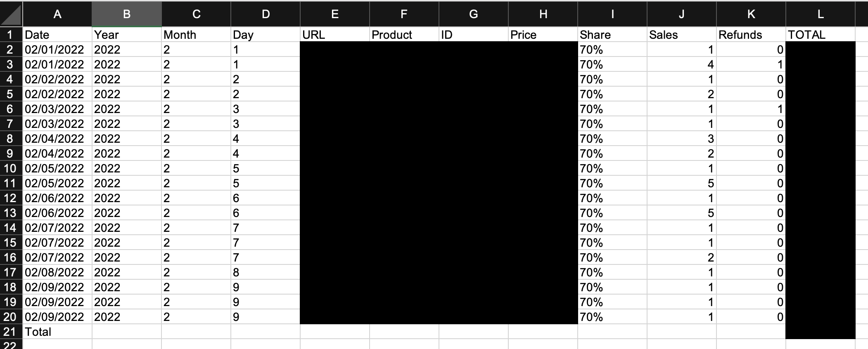
Task: Select row 21 header
Action: pyautogui.click(x=11, y=332)
